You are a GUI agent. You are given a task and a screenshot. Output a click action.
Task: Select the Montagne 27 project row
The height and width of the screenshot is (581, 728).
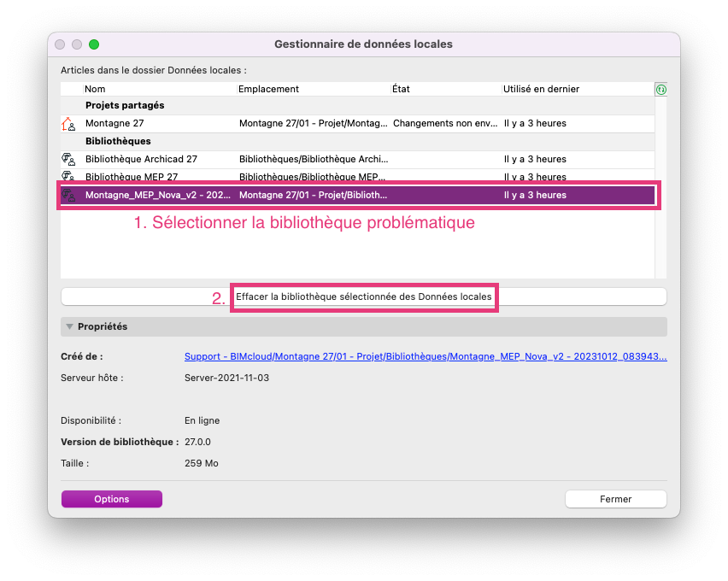(x=357, y=124)
